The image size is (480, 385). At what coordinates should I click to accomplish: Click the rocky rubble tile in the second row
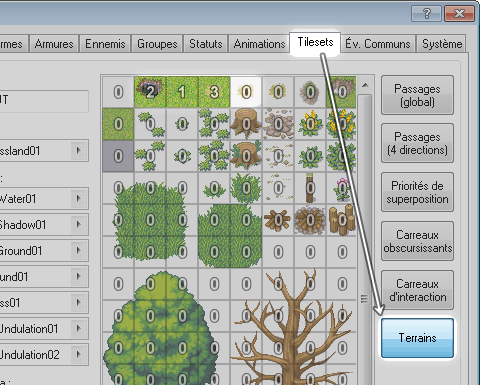click(x=278, y=124)
